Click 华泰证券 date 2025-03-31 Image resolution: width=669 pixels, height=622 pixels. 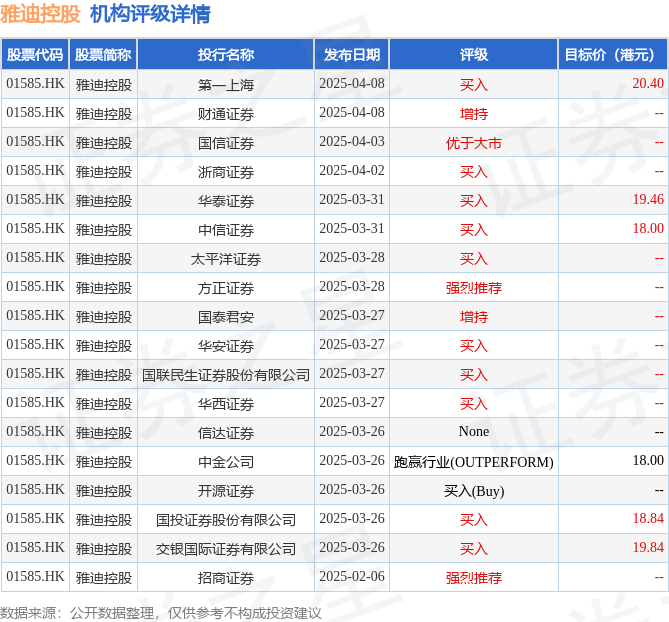pyautogui.click(x=352, y=199)
